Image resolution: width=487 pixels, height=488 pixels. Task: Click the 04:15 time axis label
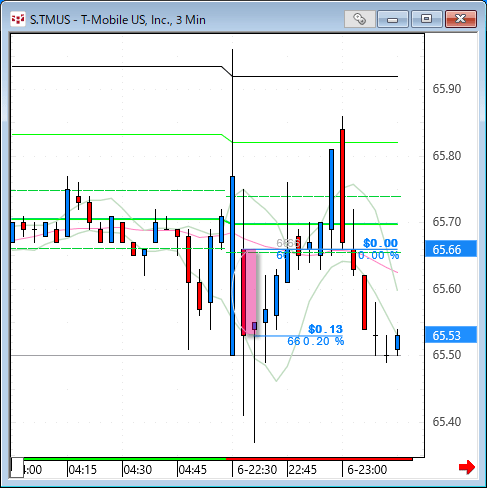[x=83, y=470]
